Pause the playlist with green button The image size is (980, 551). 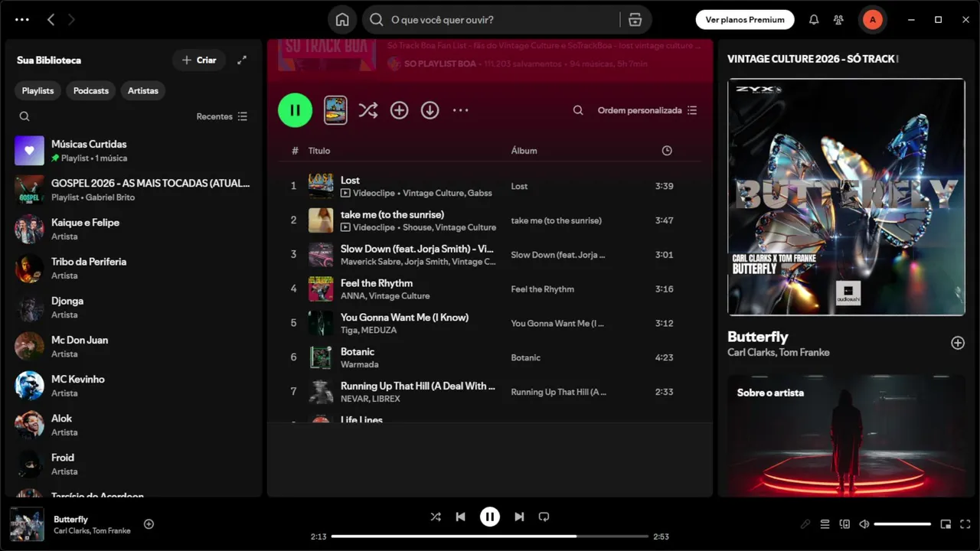pos(295,110)
